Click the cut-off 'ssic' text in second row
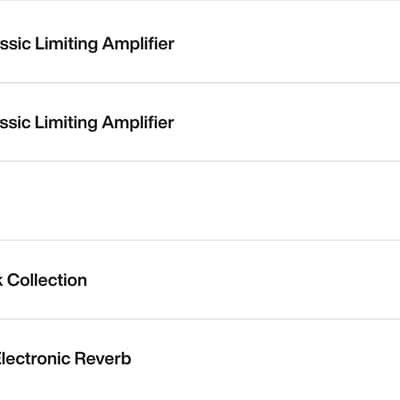This screenshot has height=400, width=400. tap(15, 122)
